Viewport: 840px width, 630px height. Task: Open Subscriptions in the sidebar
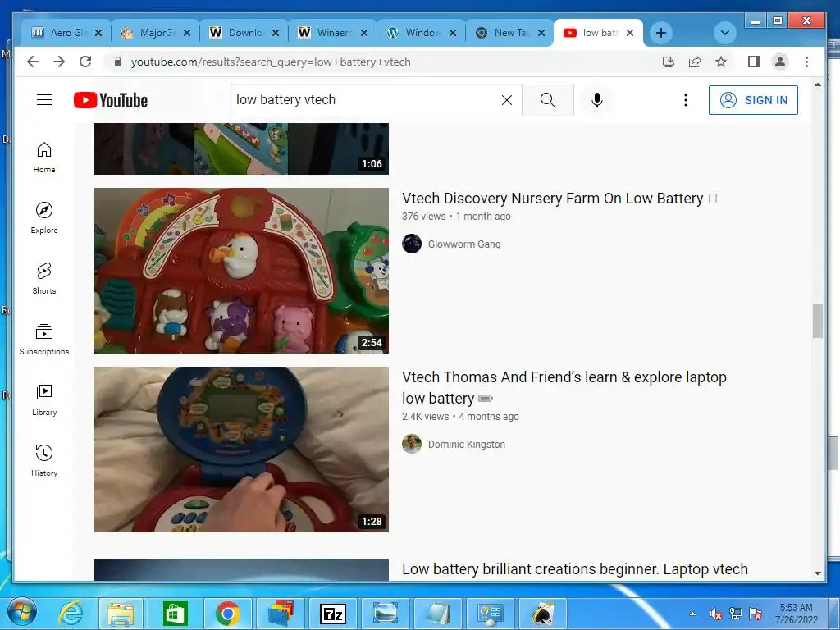pos(44,339)
